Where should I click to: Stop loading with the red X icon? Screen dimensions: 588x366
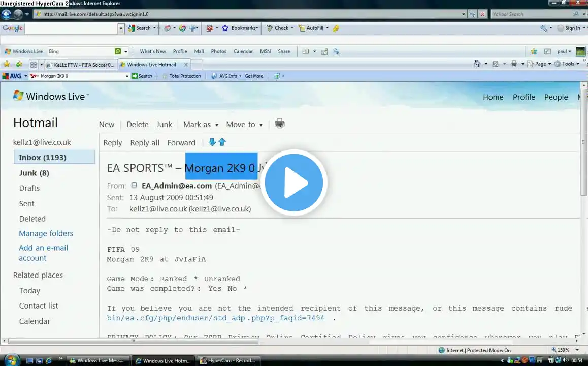point(482,14)
